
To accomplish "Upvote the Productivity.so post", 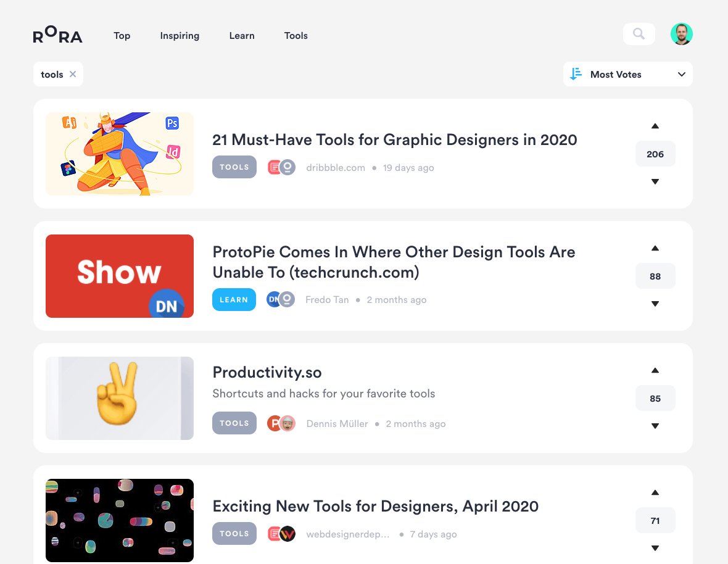I will click(x=655, y=370).
